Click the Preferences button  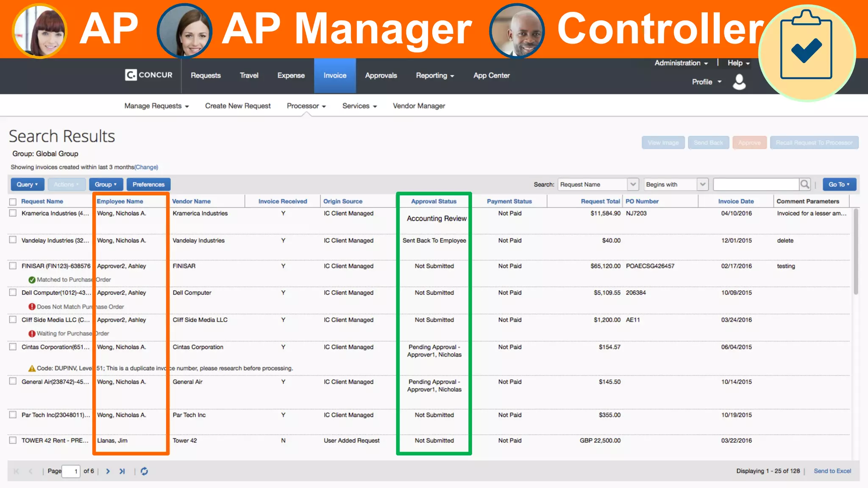pos(148,184)
